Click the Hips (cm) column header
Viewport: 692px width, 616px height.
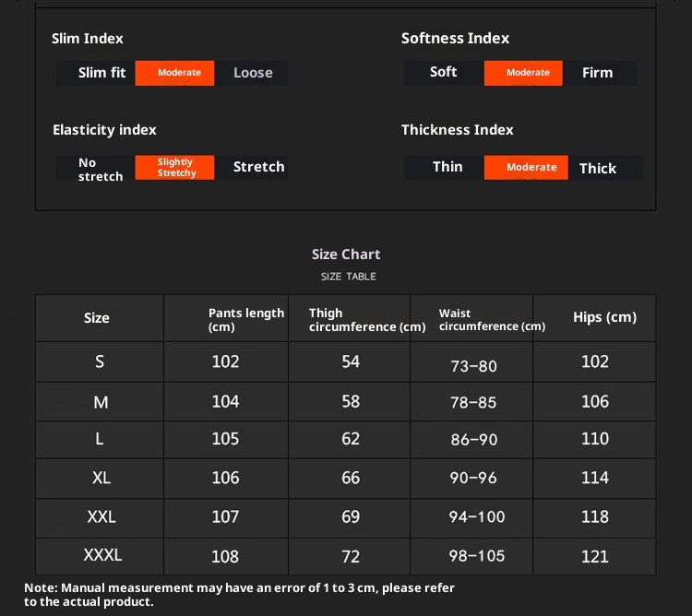604,317
